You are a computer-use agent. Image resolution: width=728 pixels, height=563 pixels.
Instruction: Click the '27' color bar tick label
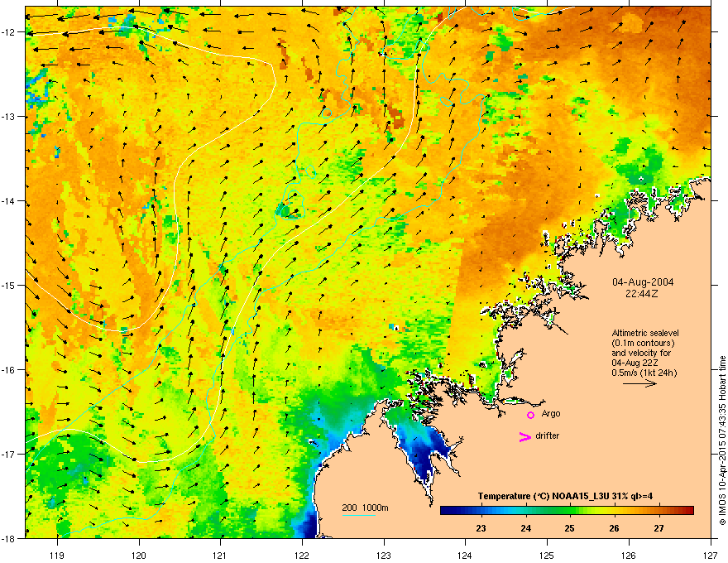(x=659, y=528)
